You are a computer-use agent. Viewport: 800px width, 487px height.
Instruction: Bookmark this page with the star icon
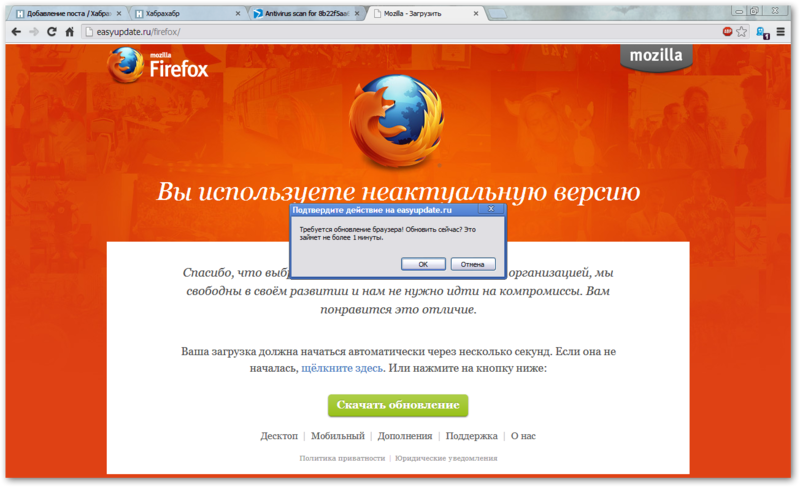(x=741, y=32)
